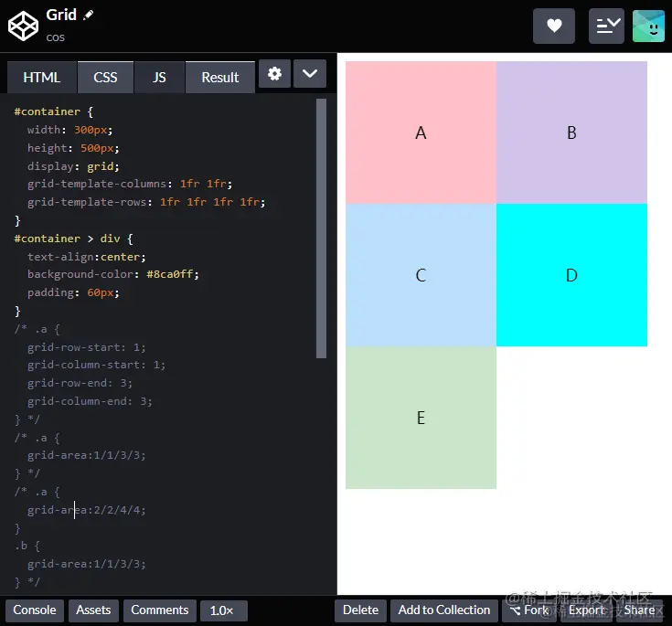Viewport: 672px width, 626px height.
Task: Love this pen with heart button
Action: tap(554, 26)
